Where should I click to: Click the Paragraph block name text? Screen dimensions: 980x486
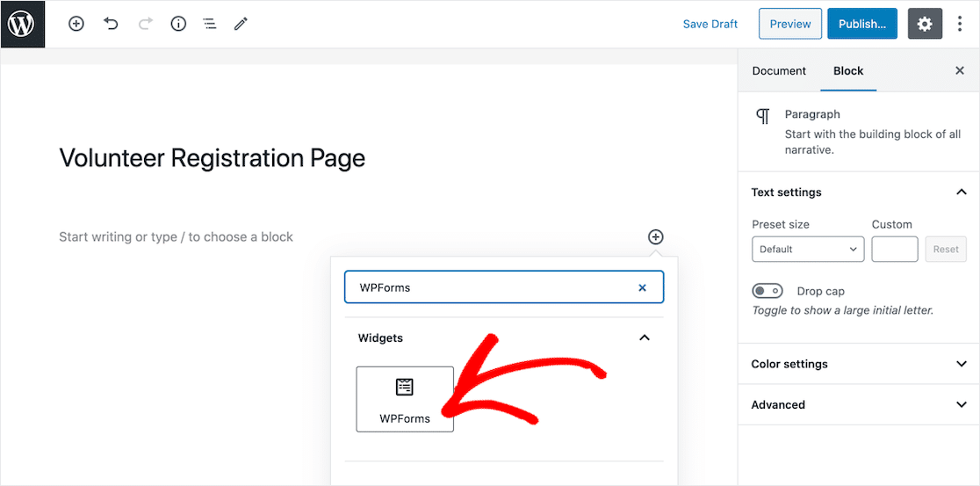tap(812, 114)
